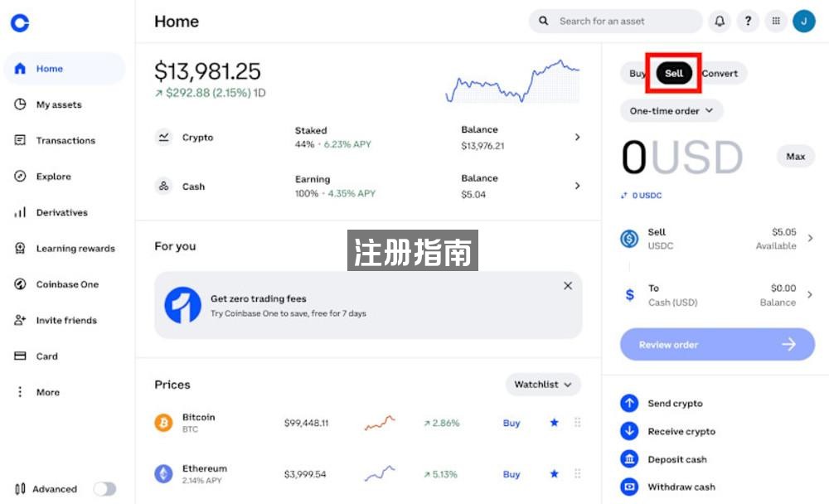Open the One-time order dropdown
The height and width of the screenshot is (504, 829).
pos(671,111)
